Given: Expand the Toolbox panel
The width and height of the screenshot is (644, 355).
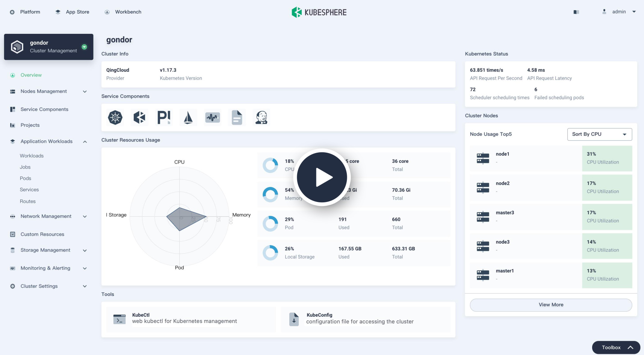Looking at the screenshot, I should coord(616,347).
